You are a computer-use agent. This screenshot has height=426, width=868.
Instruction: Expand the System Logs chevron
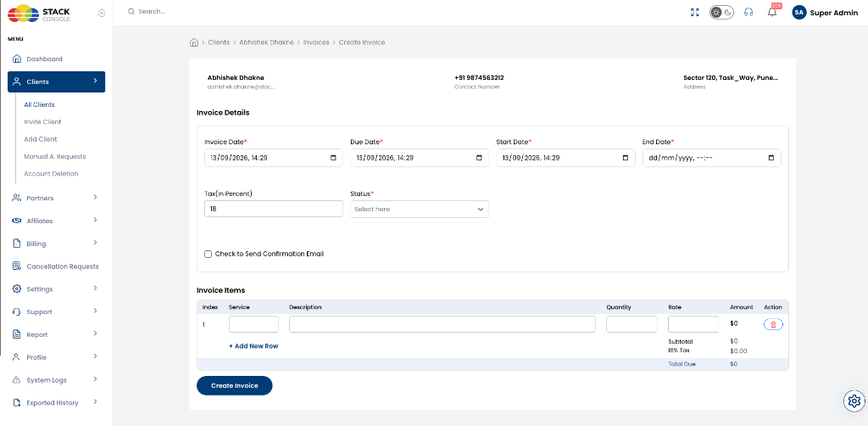point(95,379)
